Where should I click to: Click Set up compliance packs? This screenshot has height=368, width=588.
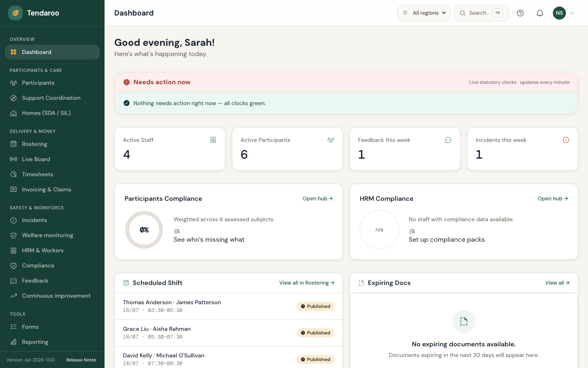[x=447, y=240]
